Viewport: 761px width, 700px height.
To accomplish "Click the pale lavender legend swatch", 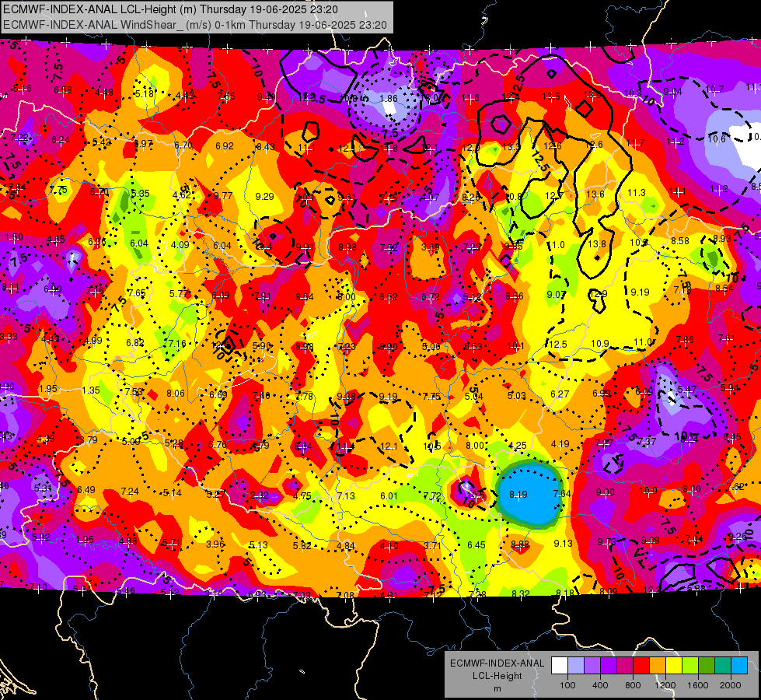I will pos(575,666).
